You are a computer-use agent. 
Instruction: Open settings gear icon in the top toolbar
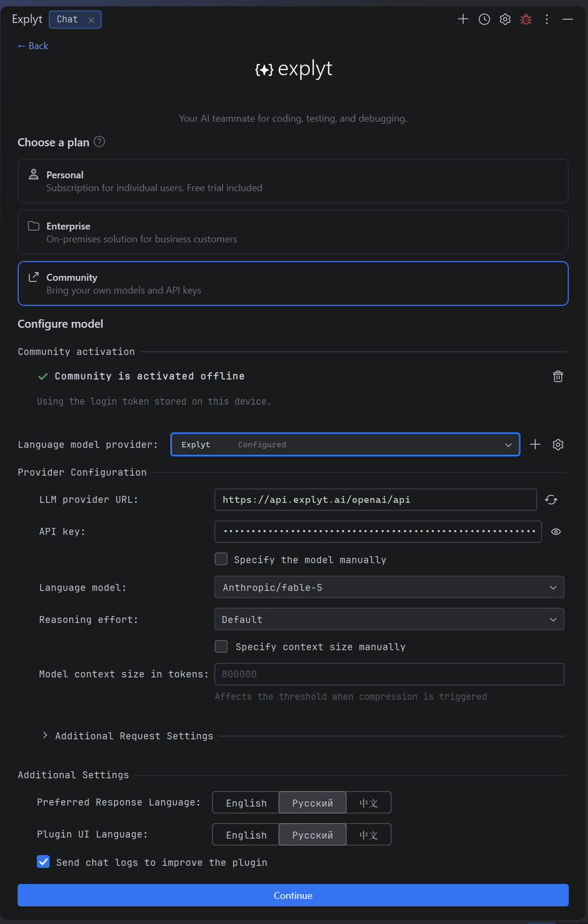pos(505,19)
